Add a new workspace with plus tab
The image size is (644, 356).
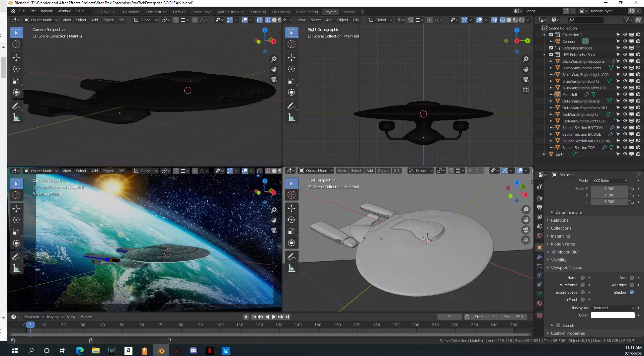362,12
